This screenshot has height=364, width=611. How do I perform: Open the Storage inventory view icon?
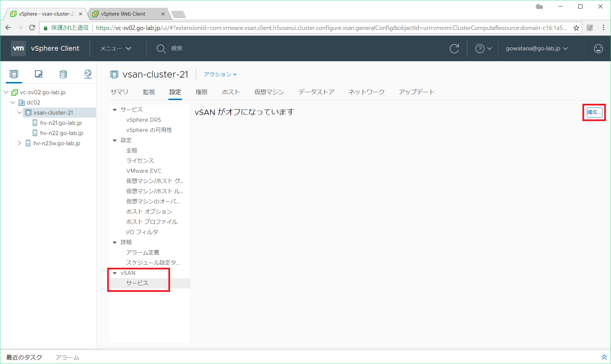click(x=63, y=74)
